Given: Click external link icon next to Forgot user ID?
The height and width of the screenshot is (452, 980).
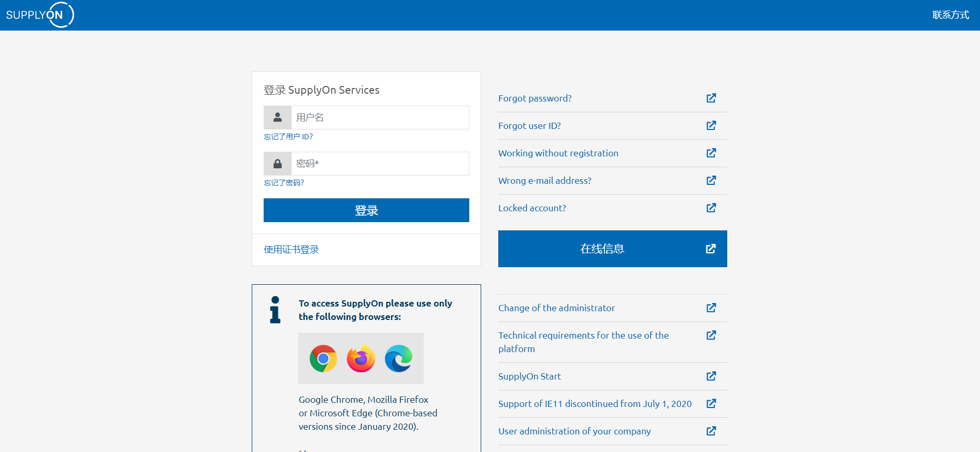Looking at the screenshot, I should tap(711, 125).
